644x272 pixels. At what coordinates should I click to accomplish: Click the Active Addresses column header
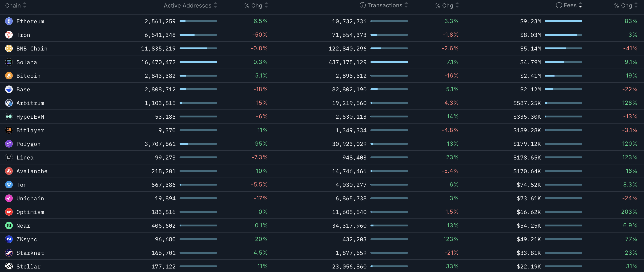tap(187, 5)
